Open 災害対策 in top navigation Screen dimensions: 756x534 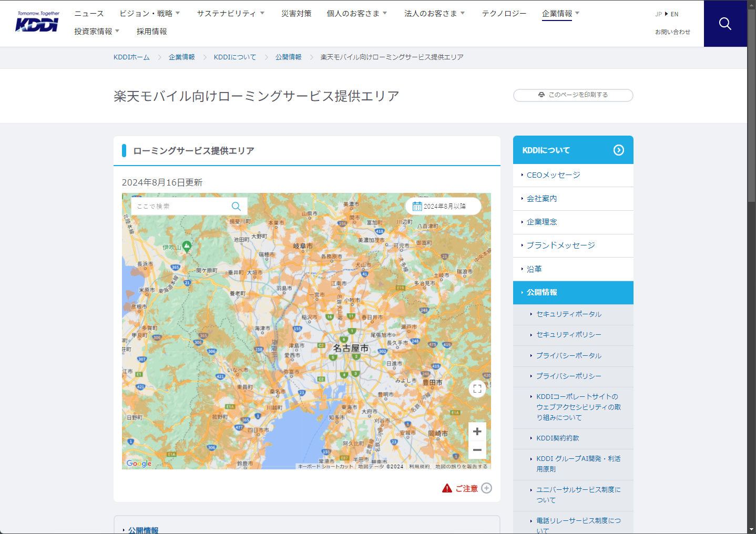296,14
